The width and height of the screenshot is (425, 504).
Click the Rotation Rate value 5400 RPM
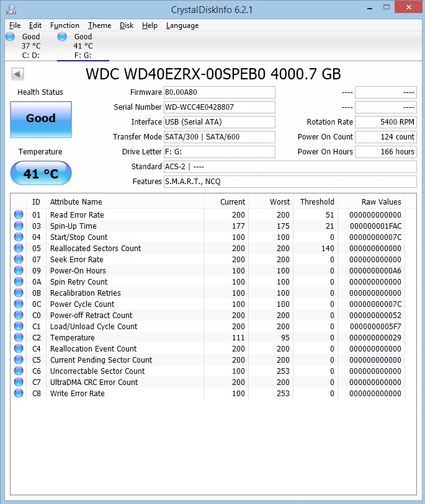click(x=386, y=122)
